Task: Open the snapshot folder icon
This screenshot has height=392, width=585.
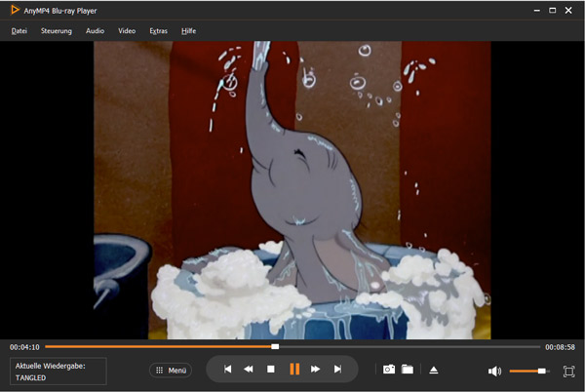Action: pos(408,370)
